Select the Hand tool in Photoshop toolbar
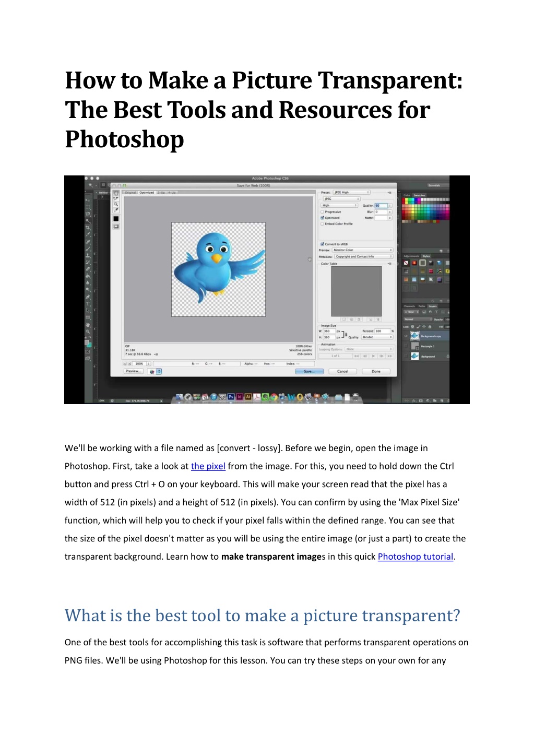This screenshot has width=534, height=756. (x=88, y=325)
